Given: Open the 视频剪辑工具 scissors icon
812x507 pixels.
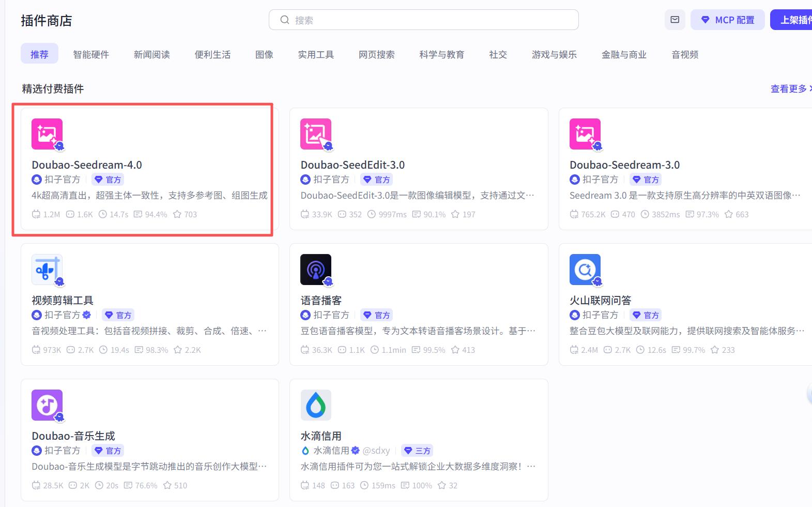Looking at the screenshot, I should coord(47,270).
